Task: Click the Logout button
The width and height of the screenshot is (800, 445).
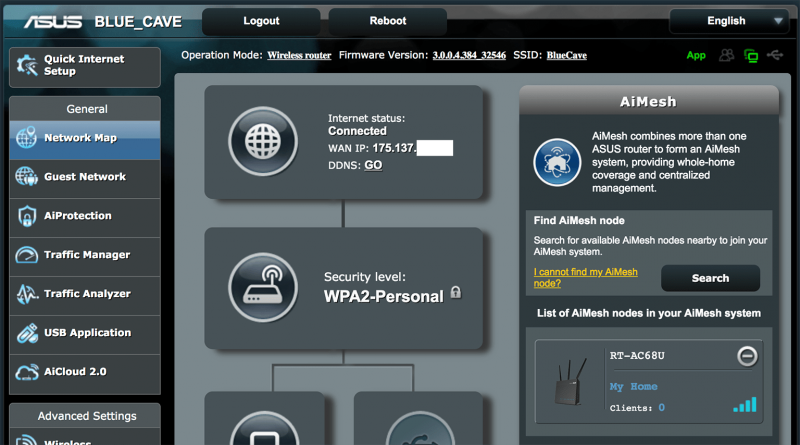Action: click(261, 21)
